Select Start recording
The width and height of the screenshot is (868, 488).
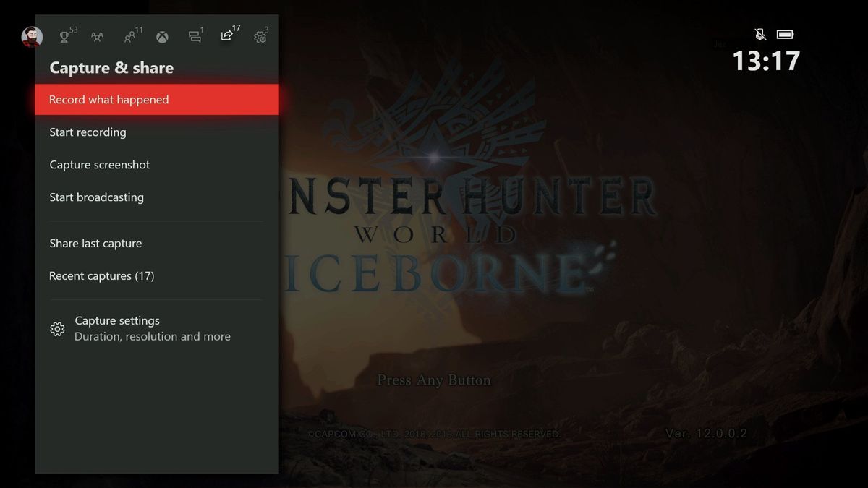pos(87,132)
